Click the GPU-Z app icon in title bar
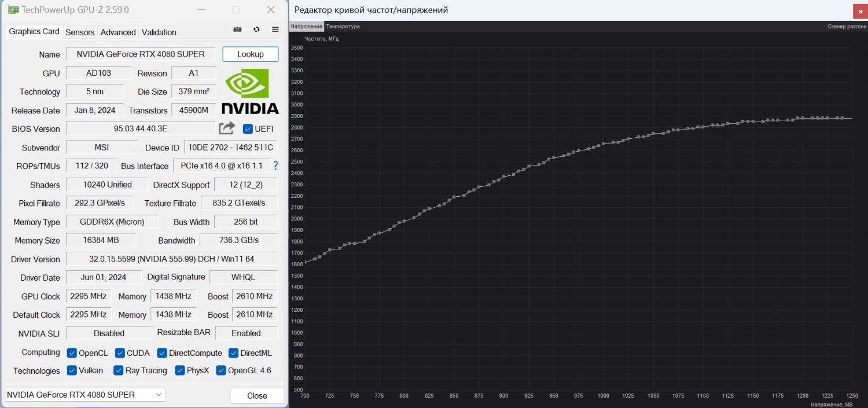Screen dimensions: 868x408 (x=13, y=10)
